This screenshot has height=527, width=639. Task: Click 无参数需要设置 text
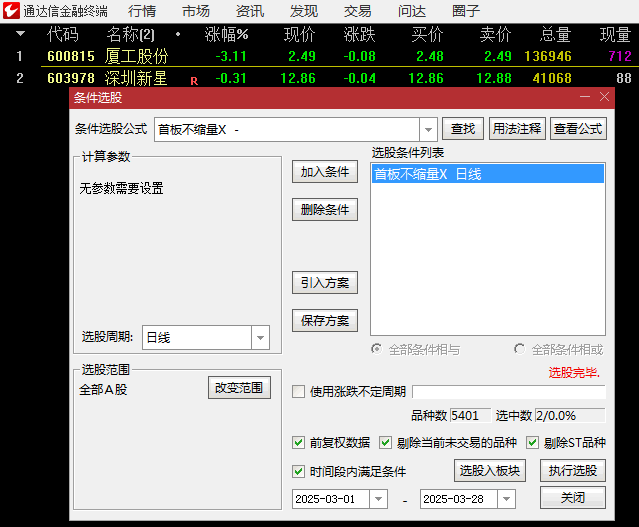[x=121, y=188]
